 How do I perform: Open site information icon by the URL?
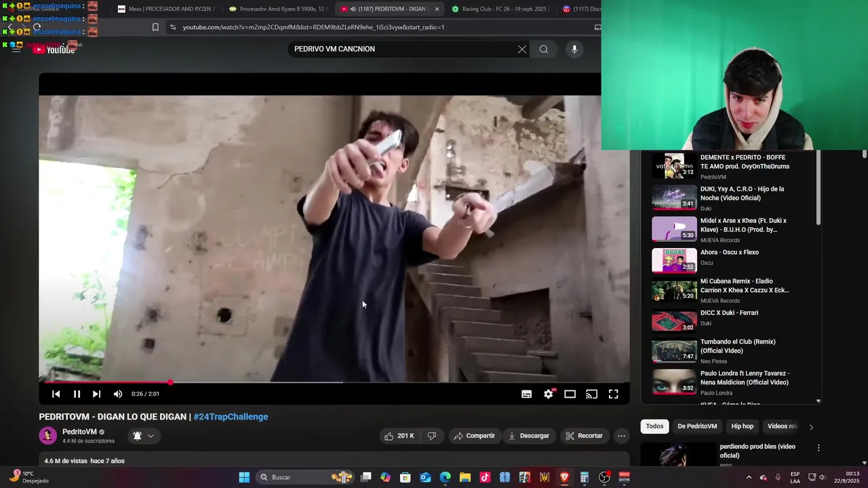pyautogui.click(x=173, y=27)
